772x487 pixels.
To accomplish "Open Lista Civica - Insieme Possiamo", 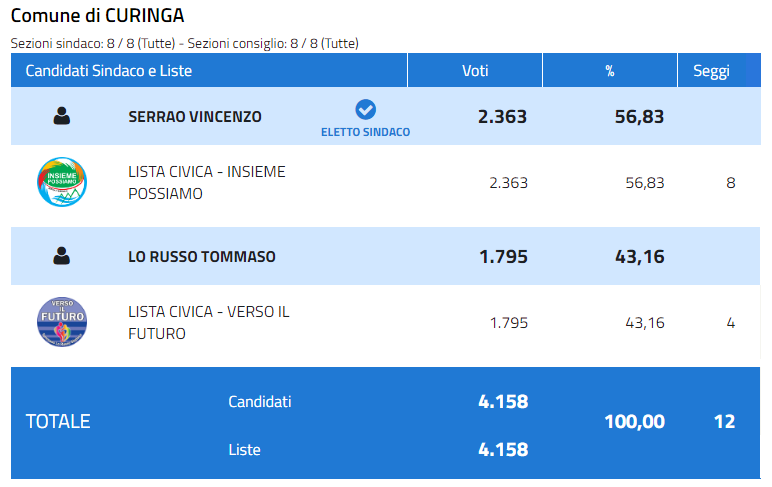I will click(x=207, y=183).
